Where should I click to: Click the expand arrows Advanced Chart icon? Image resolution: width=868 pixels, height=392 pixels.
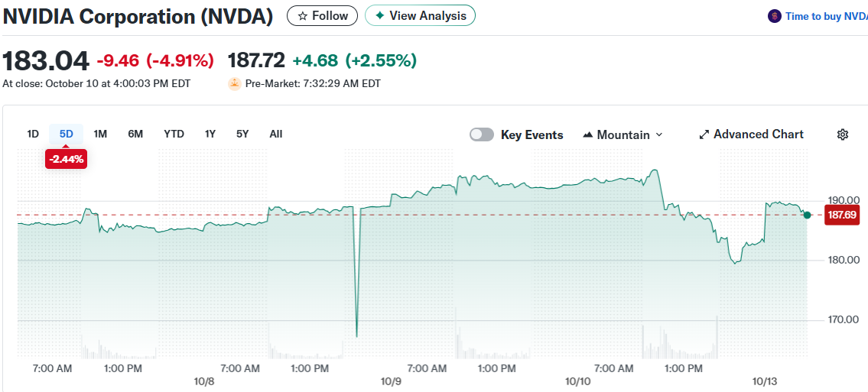click(704, 134)
